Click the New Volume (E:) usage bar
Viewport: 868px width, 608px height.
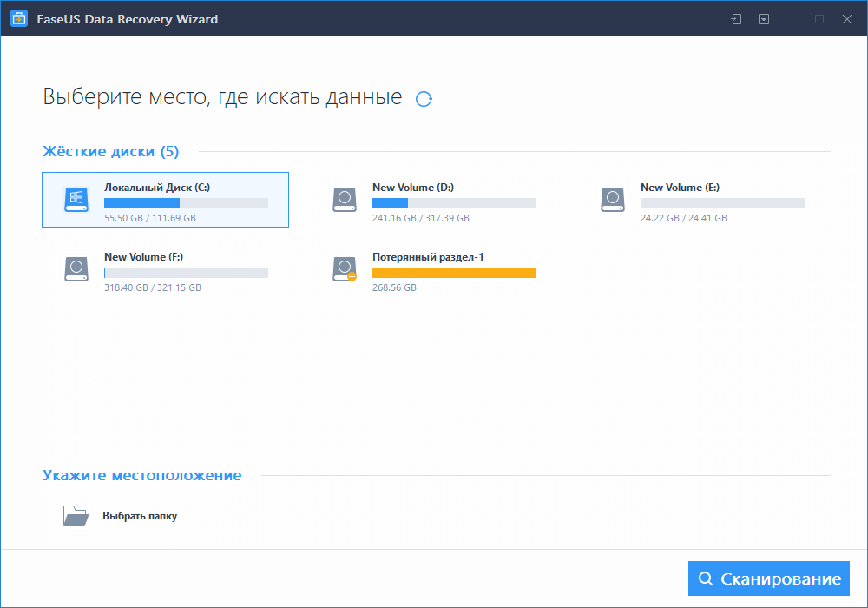pos(722,203)
